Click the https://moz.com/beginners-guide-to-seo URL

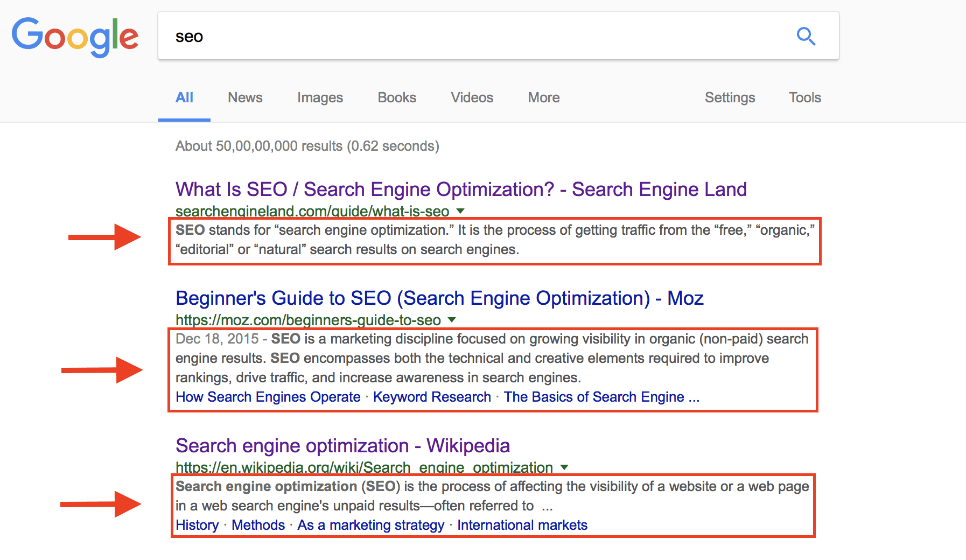[x=308, y=320]
